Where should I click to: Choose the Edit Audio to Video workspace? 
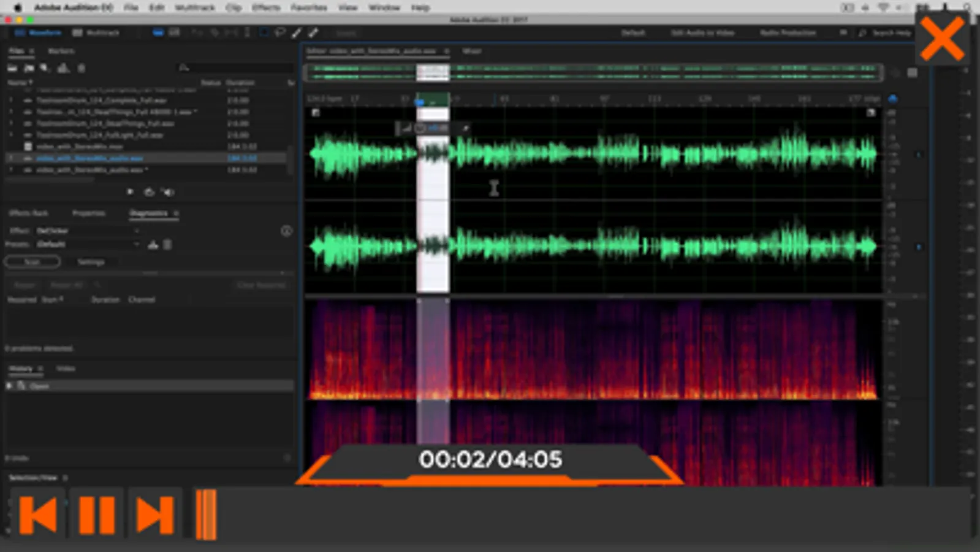pos(702,33)
